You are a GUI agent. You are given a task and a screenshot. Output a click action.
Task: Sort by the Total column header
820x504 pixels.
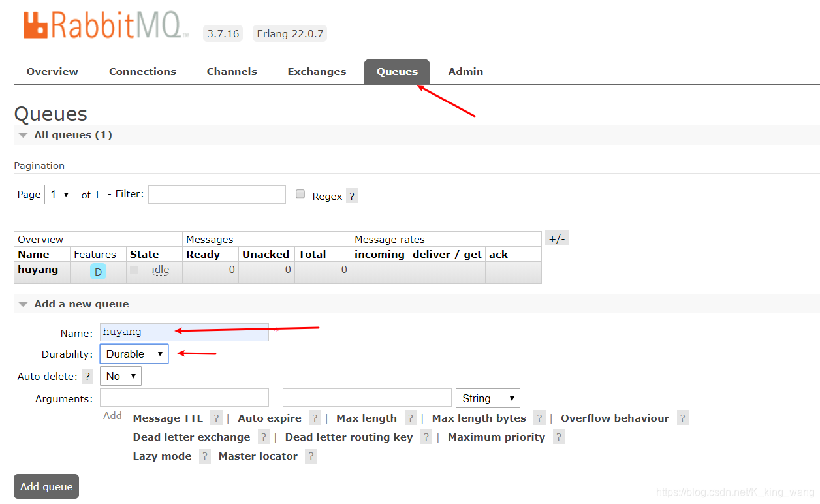click(312, 255)
